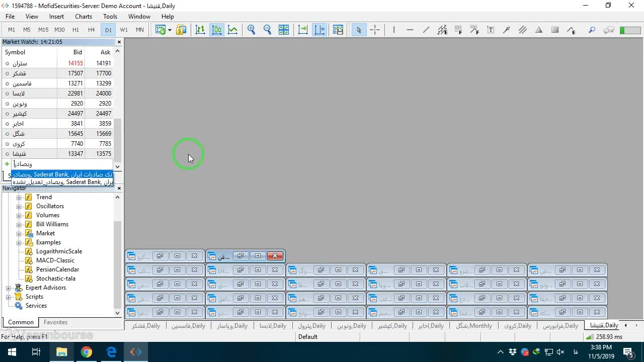The height and width of the screenshot is (362, 644).
Task: Select the Horizontal Line drawing tool
Action: point(410,30)
